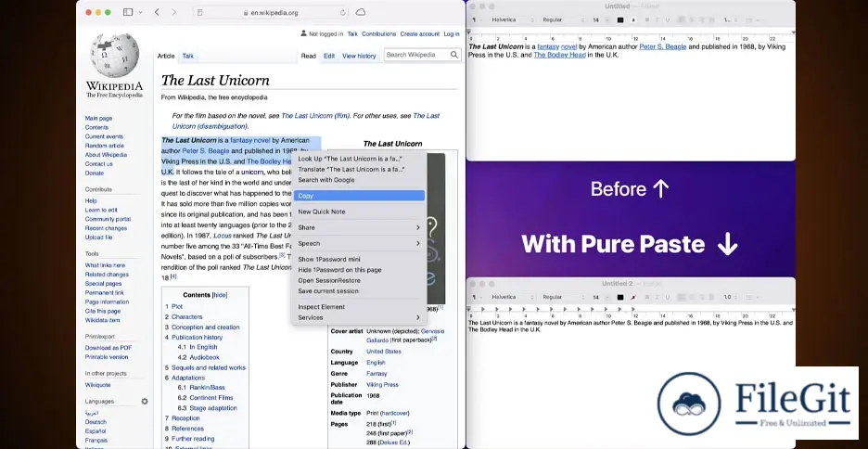Click the Create account link
The image size is (868, 449).
pos(419,33)
